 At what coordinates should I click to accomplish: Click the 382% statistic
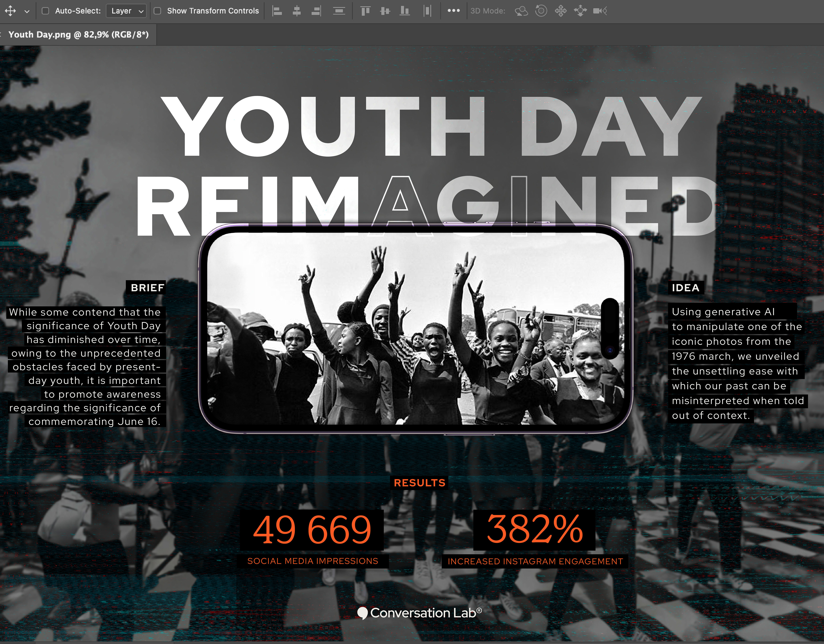[535, 529]
